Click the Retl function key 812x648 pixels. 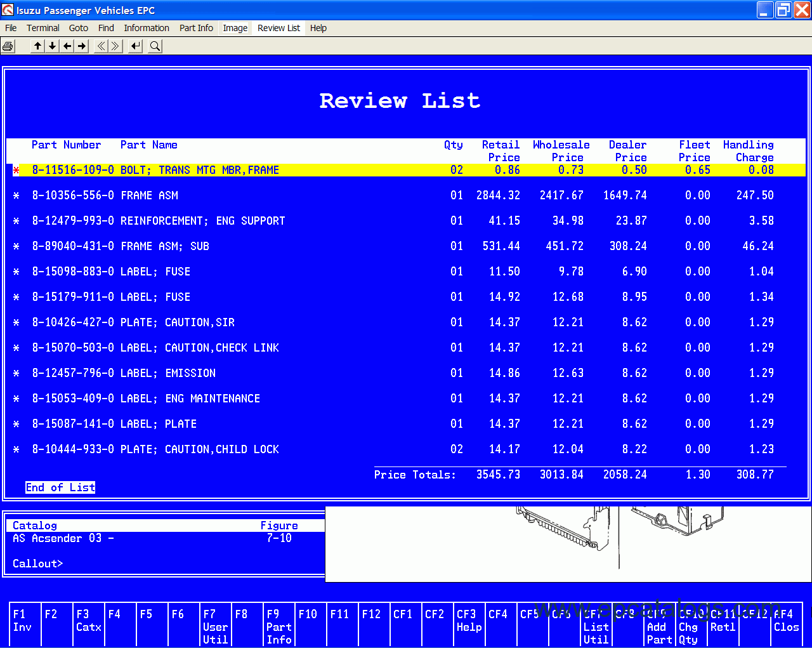point(723,625)
